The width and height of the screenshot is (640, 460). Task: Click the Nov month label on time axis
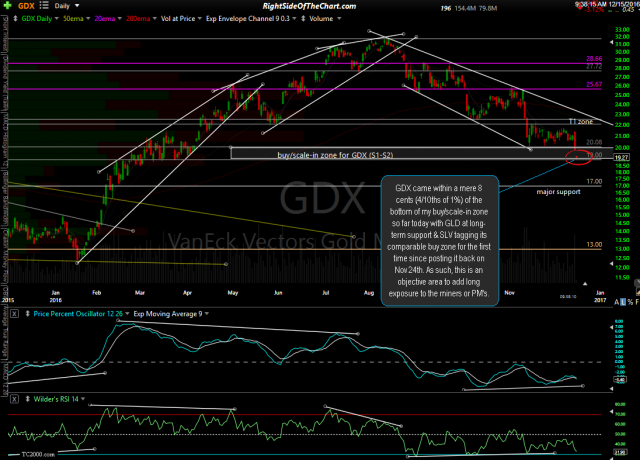(509, 293)
